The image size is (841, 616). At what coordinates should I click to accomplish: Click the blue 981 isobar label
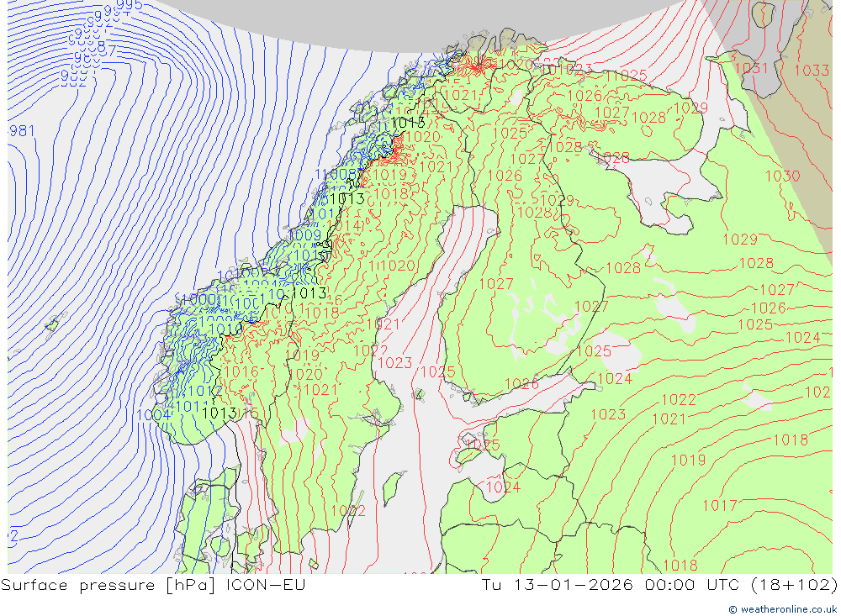22,131
